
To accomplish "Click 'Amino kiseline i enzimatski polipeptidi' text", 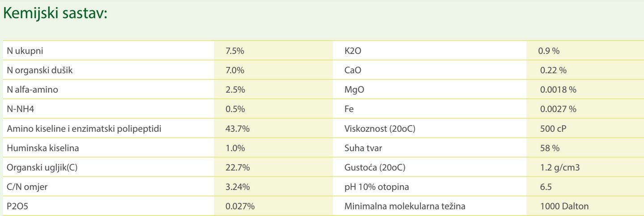I will pyautogui.click(x=84, y=129).
